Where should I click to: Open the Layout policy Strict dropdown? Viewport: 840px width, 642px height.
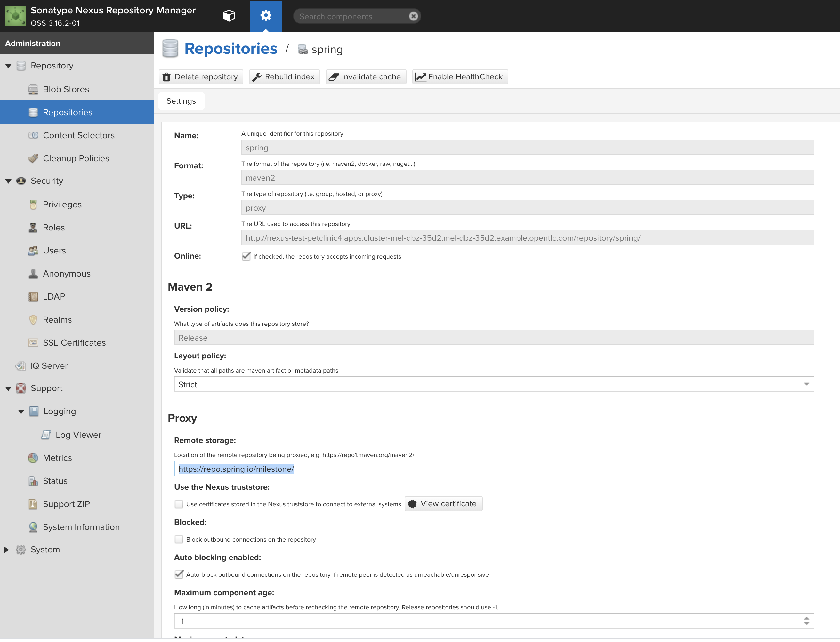click(x=806, y=384)
